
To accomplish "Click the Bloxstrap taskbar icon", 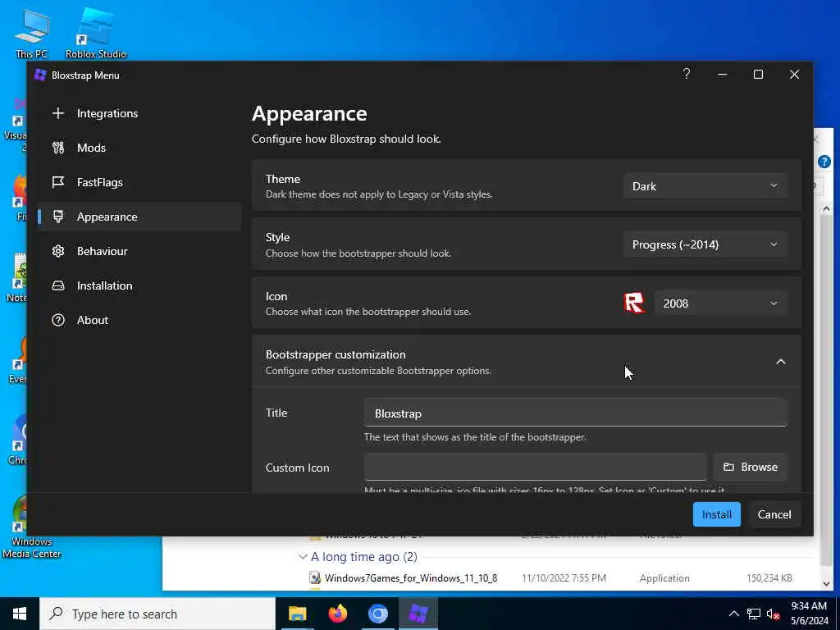I will pyautogui.click(x=418, y=614).
